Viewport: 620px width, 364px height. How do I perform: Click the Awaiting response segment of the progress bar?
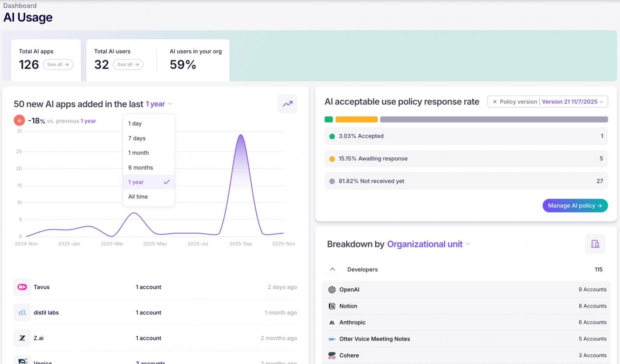click(x=356, y=119)
